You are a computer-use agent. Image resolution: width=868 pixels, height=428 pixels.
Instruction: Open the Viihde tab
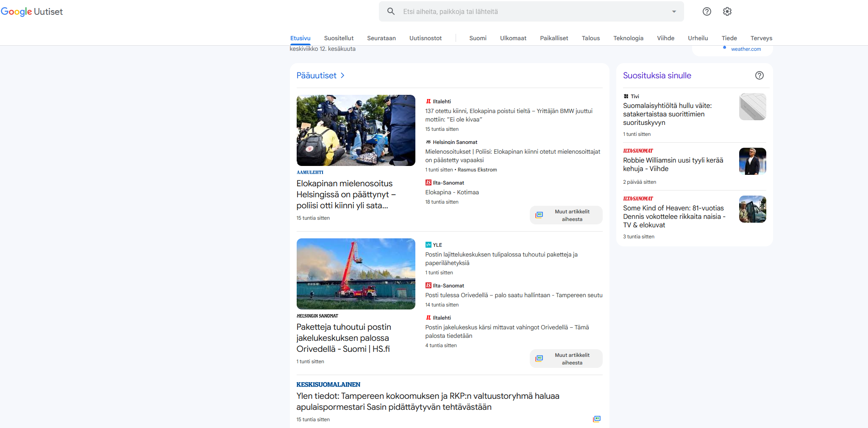point(665,38)
